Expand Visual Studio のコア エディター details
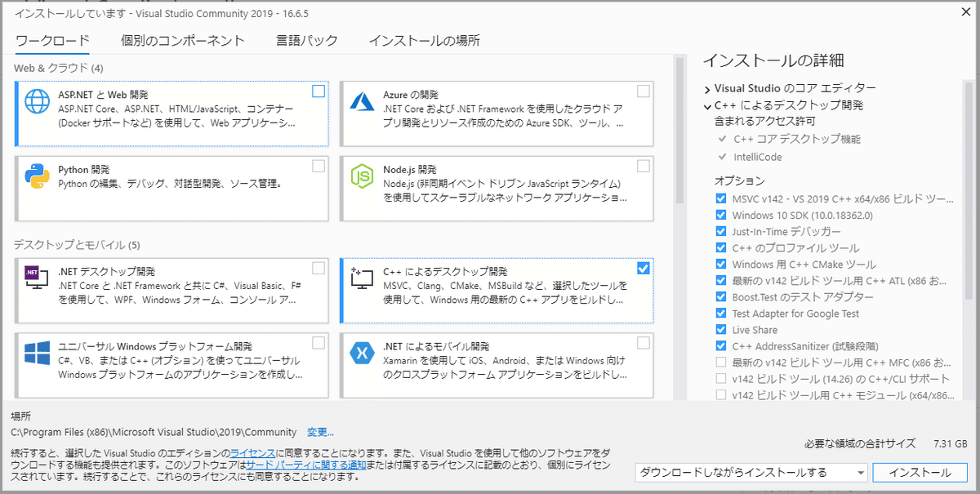 coord(710,88)
